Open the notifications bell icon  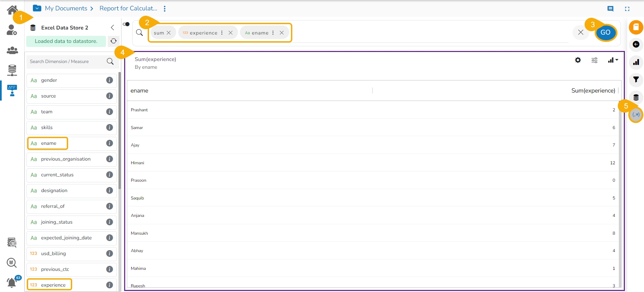click(x=12, y=283)
